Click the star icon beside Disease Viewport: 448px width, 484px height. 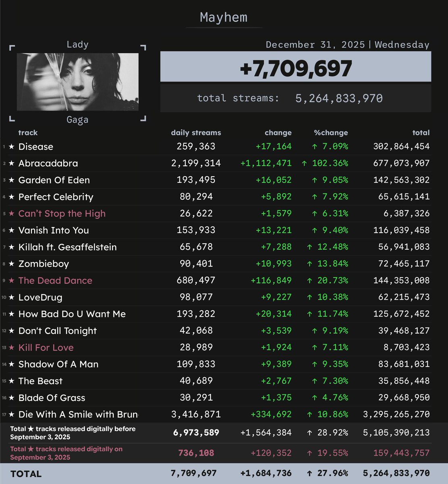tap(11, 147)
